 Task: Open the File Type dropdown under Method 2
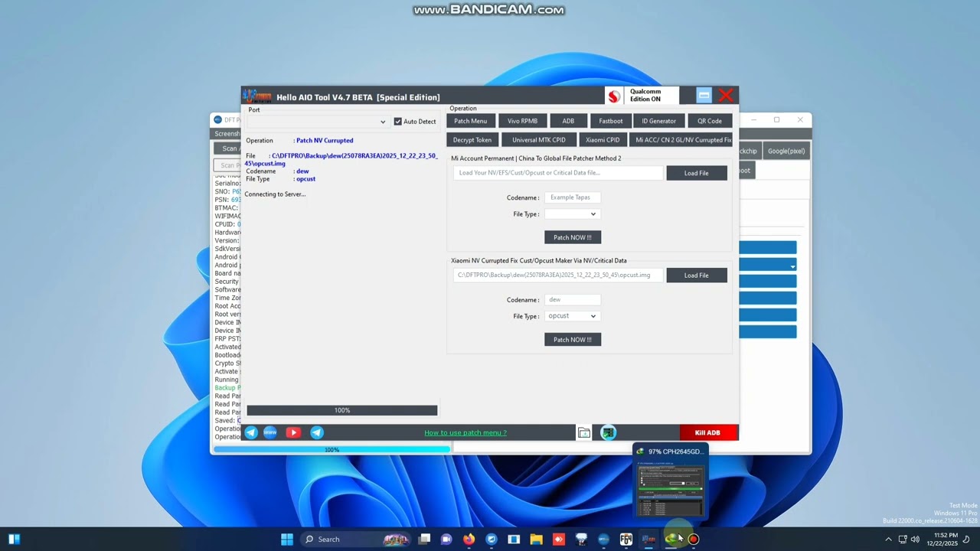(x=571, y=214)
